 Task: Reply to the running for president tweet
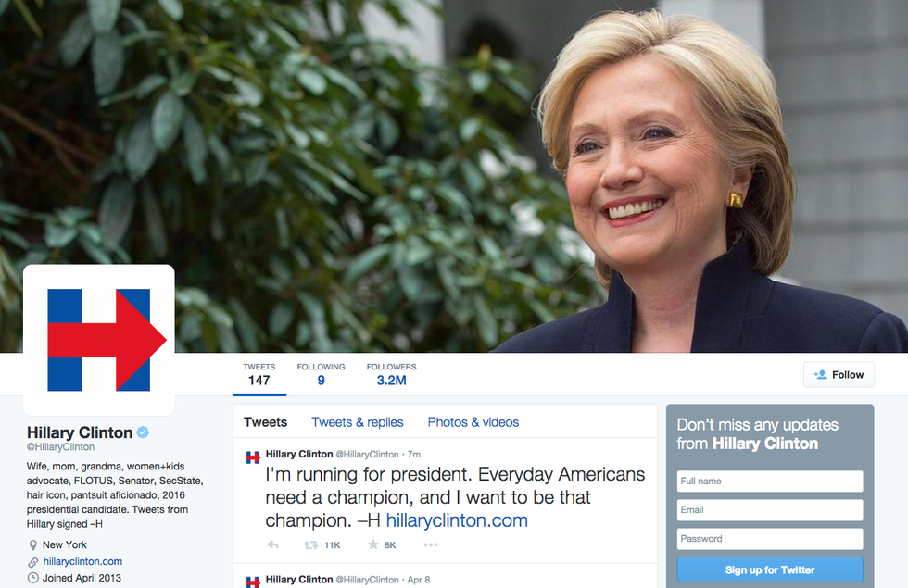click(272, 544)
